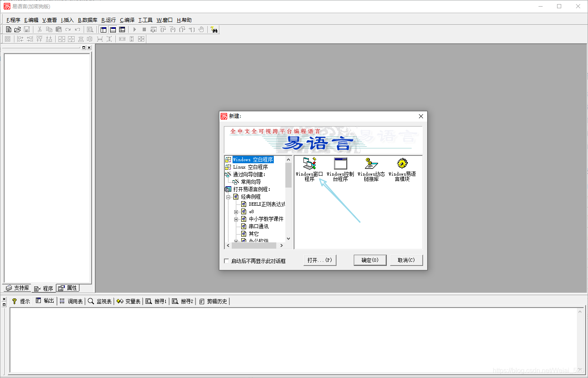Click the binoculars help-search toolbar icon
The image size is (588, 378).
click(x=214, y=29)
